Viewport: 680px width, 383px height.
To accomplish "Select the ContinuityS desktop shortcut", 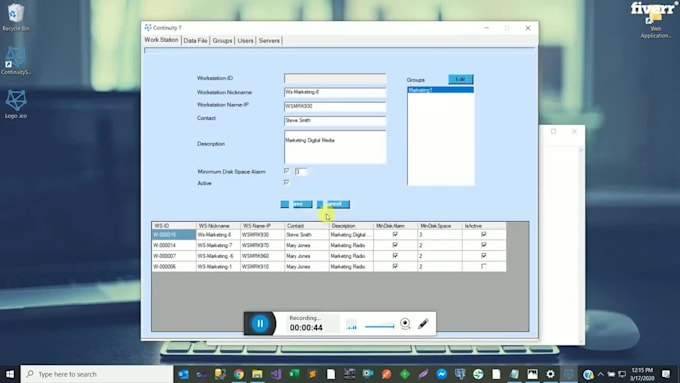I will tap(16, 61).
